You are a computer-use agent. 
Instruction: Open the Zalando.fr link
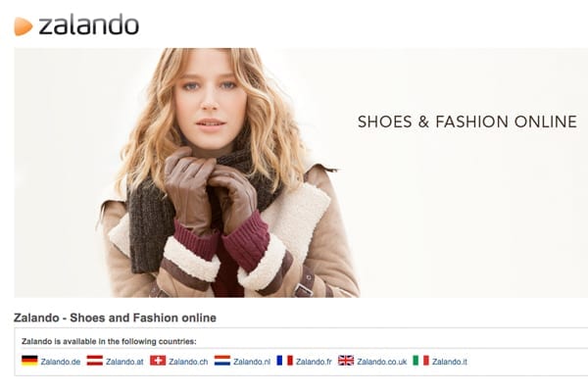(314, 362)
